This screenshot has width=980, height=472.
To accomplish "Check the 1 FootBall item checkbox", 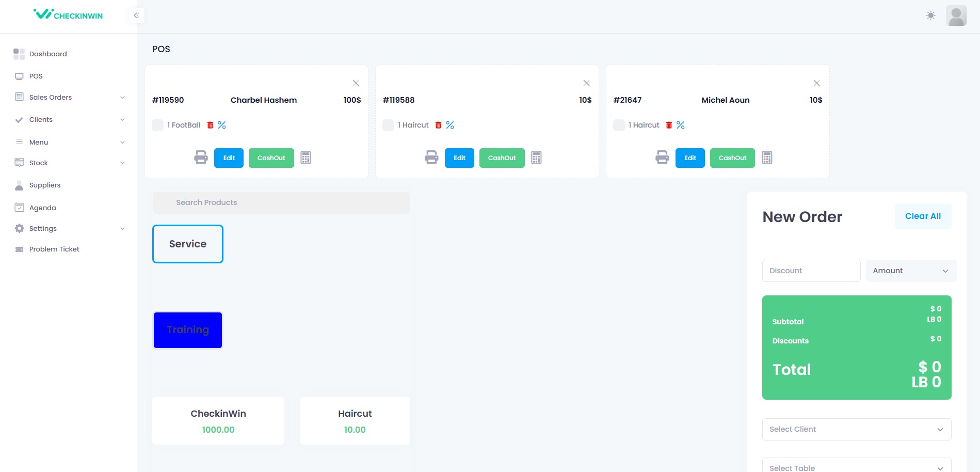I will (157, 125).
